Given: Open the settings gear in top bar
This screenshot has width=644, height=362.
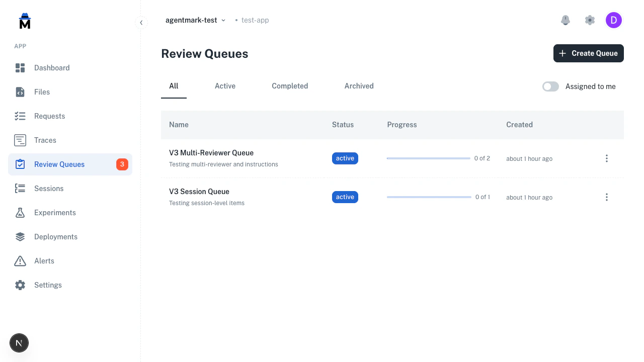Looking at the screenshot, I should coord(589,20).
